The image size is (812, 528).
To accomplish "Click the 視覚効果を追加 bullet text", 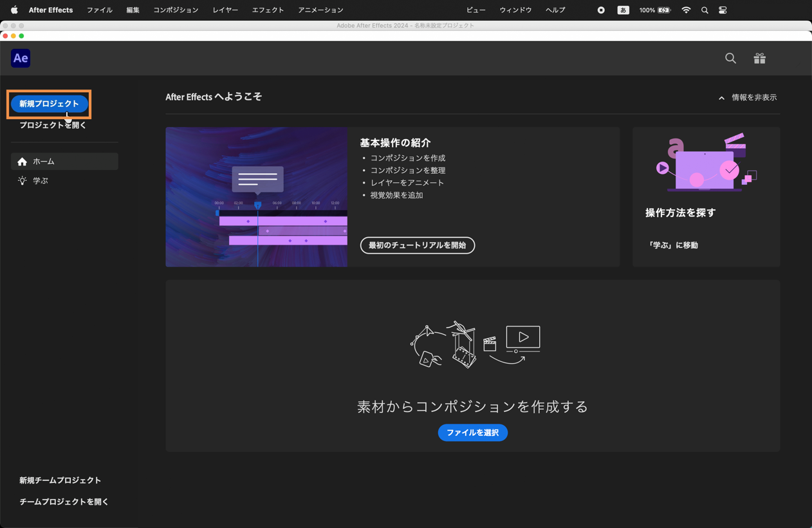I will (x=396, y=195).
